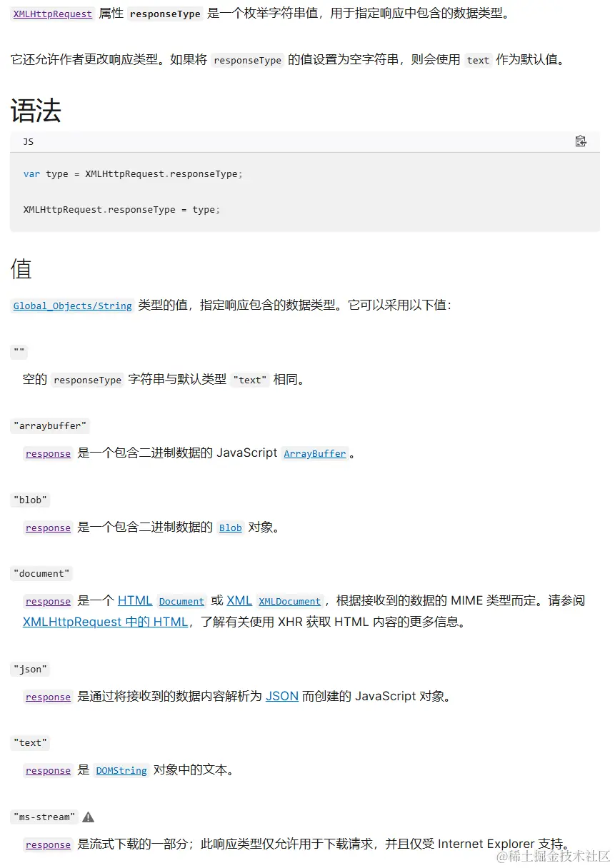Click the response link under "blob"

[x=48, y=528]
